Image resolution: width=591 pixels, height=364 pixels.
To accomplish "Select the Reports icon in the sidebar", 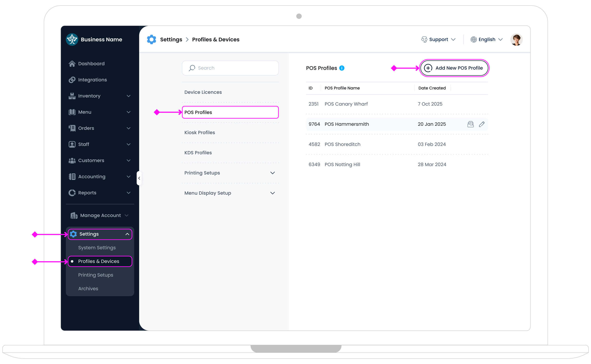I will tap(72, 193).
